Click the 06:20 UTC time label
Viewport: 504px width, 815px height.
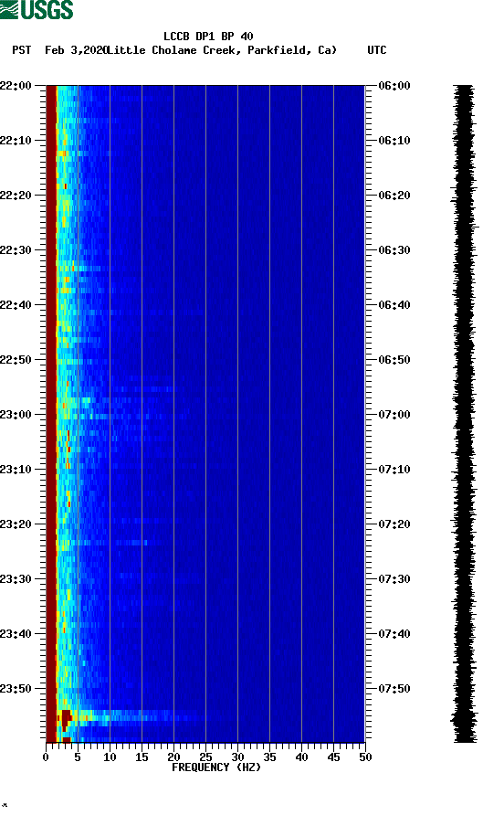[394, 196]
